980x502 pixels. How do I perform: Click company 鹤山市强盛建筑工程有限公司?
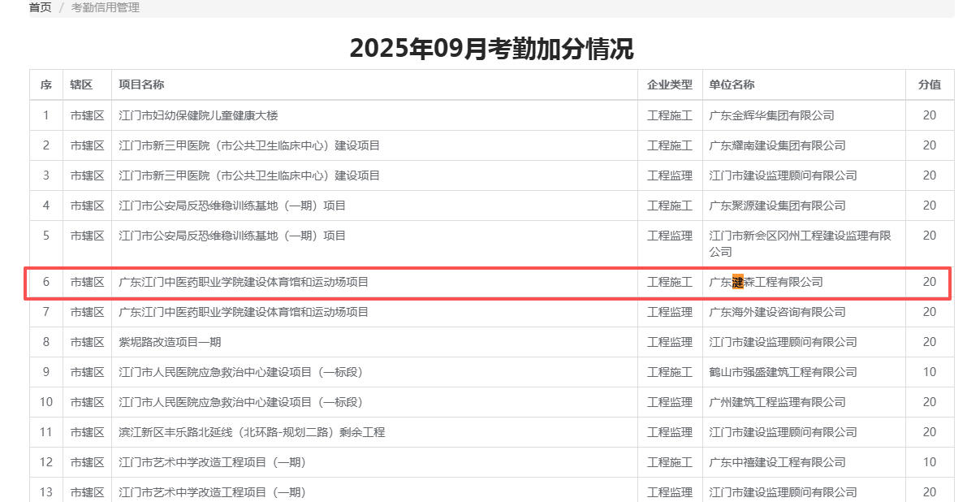(783, 372)
